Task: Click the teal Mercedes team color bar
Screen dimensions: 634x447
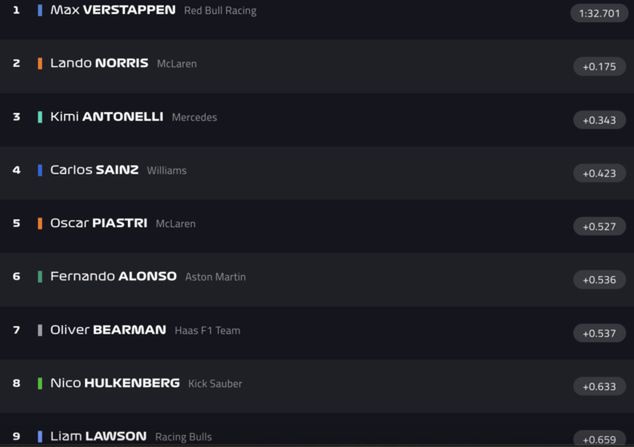Action: tap(40, 117)
